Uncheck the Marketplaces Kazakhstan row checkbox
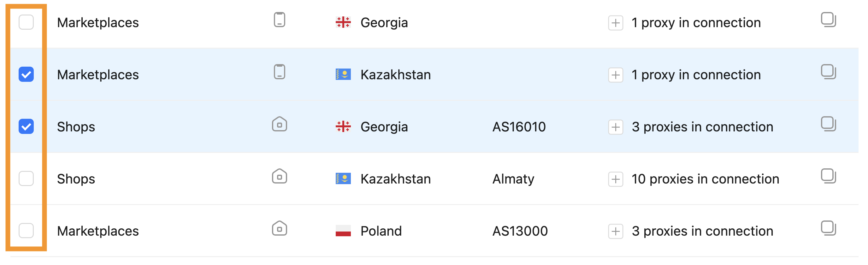The height and width of the screenshot is (265, 868). (26, 74)
